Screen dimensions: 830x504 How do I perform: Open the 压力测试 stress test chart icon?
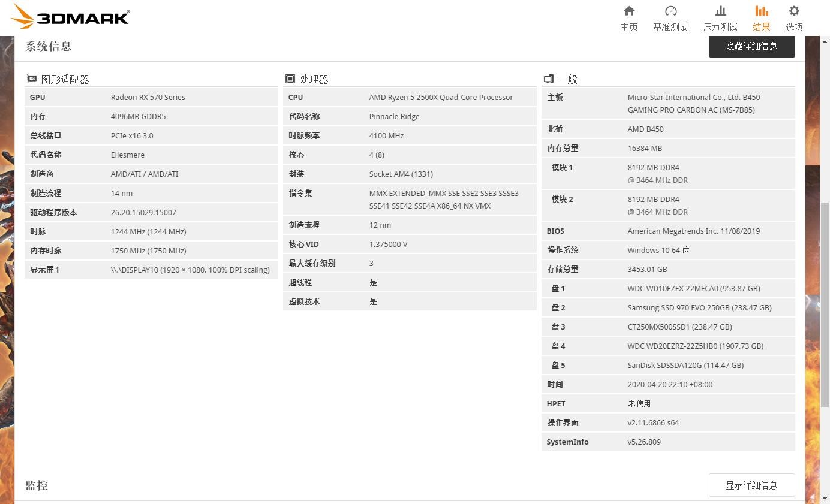pyautogui.click(x=720, y=11)
